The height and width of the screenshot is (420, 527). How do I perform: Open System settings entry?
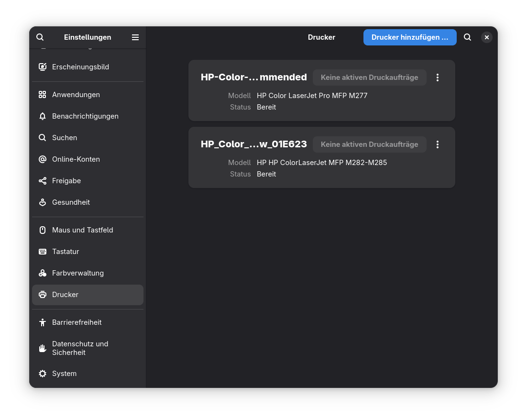[64, 373]
